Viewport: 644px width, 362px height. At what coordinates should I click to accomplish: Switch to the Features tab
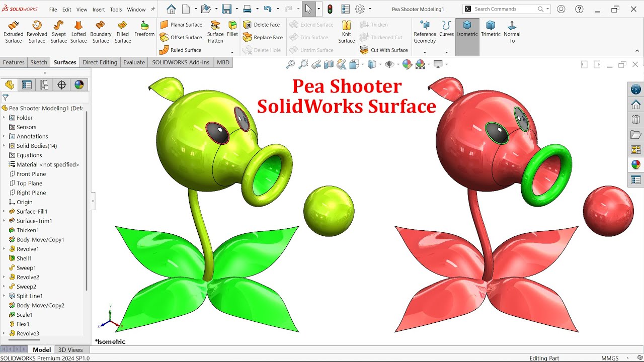pos(14,62)
